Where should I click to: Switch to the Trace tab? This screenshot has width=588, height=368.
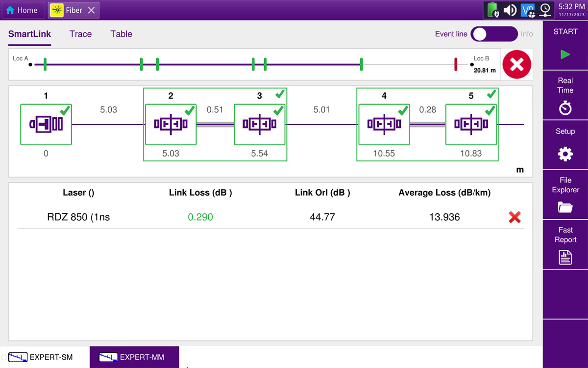80,34
